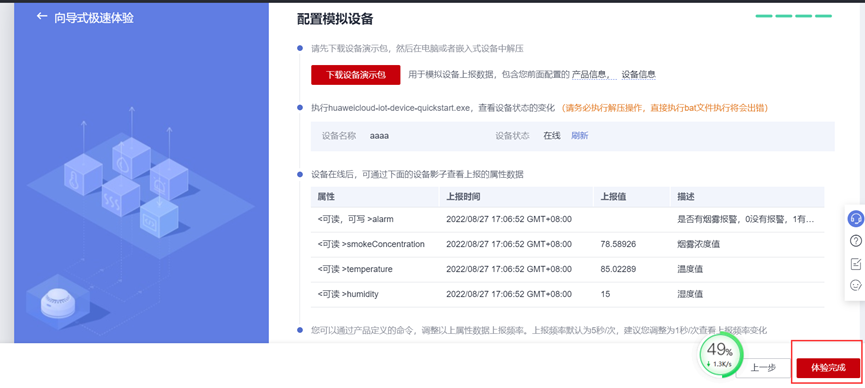Click 上一步 previous step button

click(763, 368)
